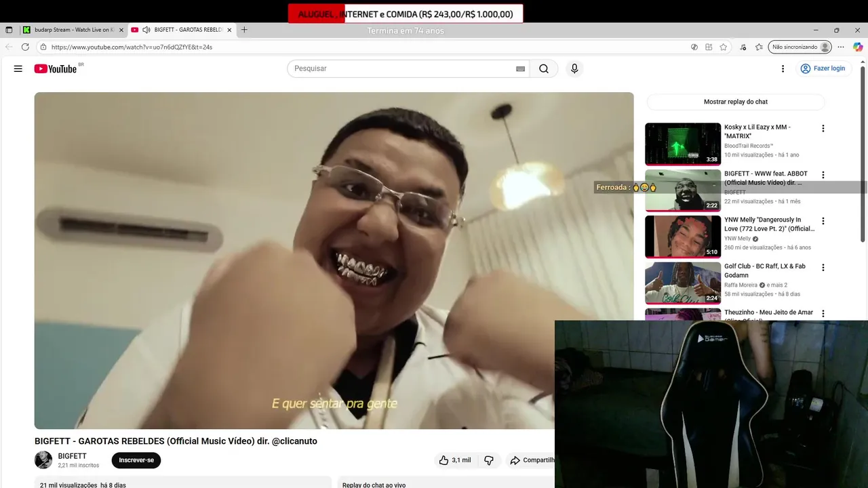Open the media control music note icon

click(x=743, y=47)
